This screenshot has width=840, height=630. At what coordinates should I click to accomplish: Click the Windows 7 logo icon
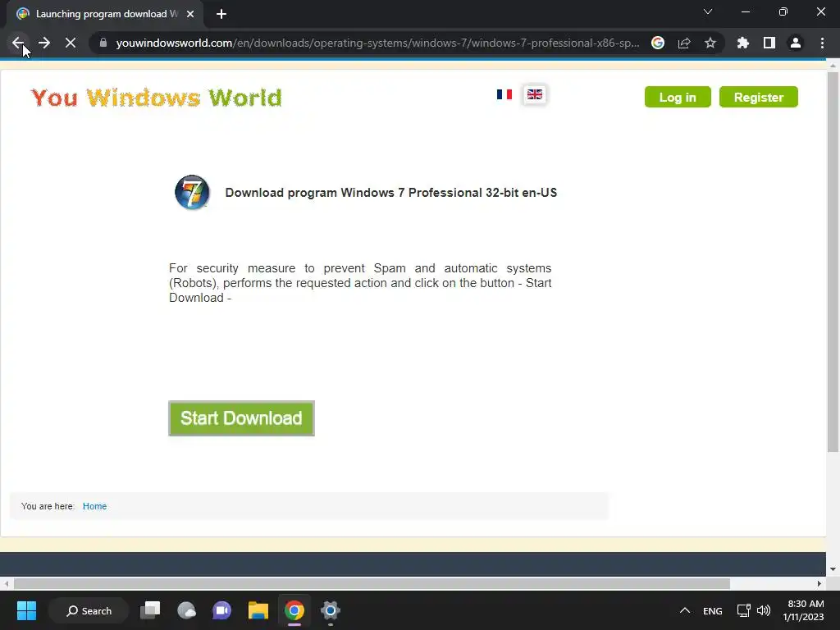tap(192, 192)
